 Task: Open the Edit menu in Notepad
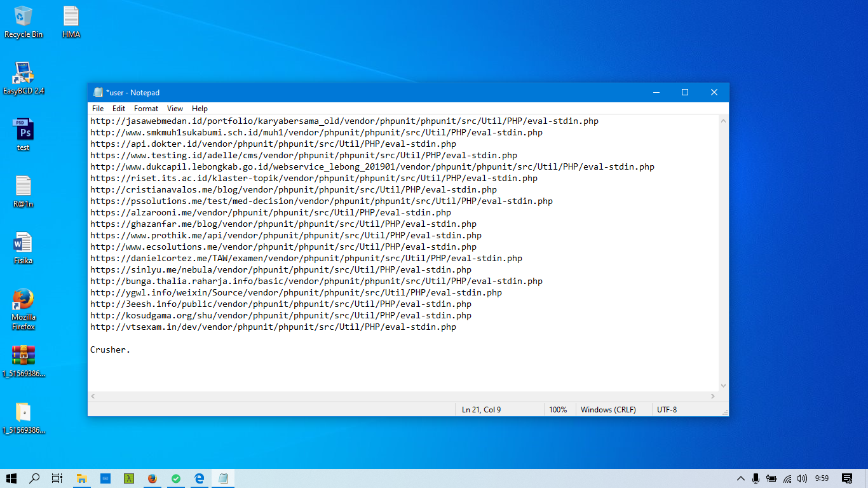(x=119, y=109)
